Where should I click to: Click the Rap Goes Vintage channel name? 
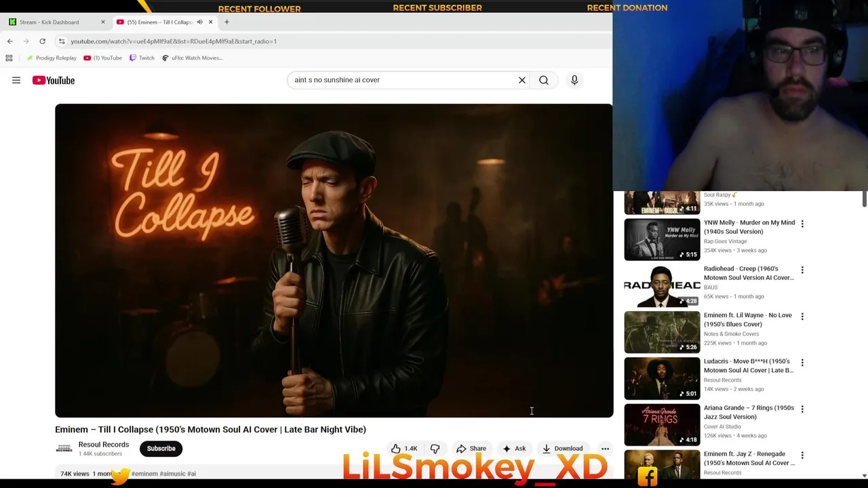pos(725,241)
